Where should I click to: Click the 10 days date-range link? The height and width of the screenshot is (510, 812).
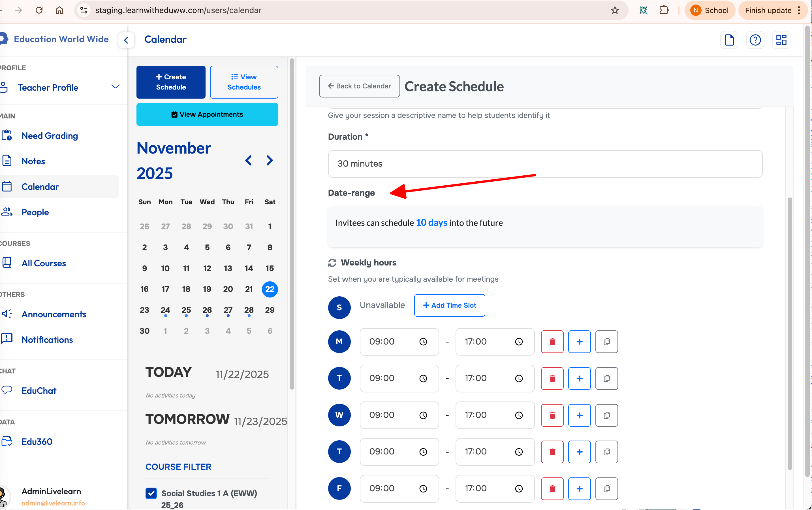431,223
